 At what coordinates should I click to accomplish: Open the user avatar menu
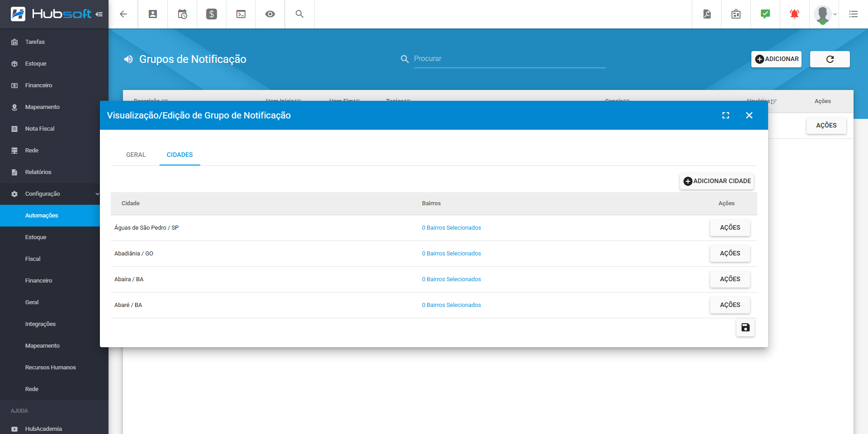[x=826, y=14]
